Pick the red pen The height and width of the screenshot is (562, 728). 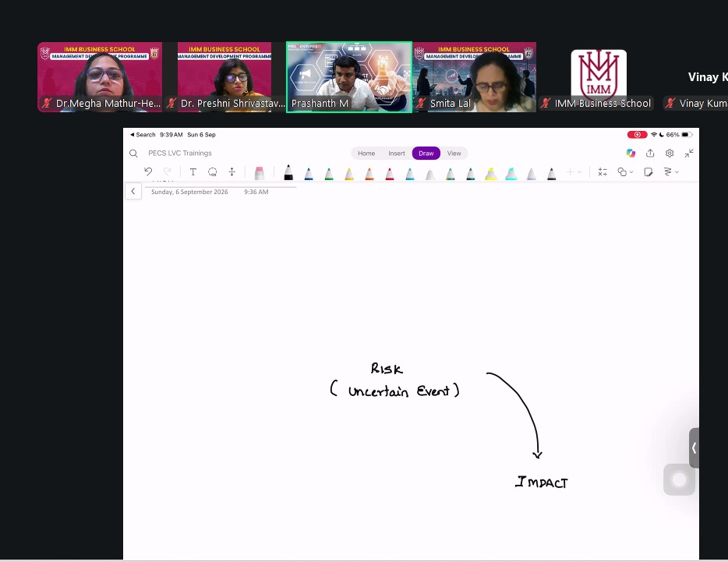point(390,174)
